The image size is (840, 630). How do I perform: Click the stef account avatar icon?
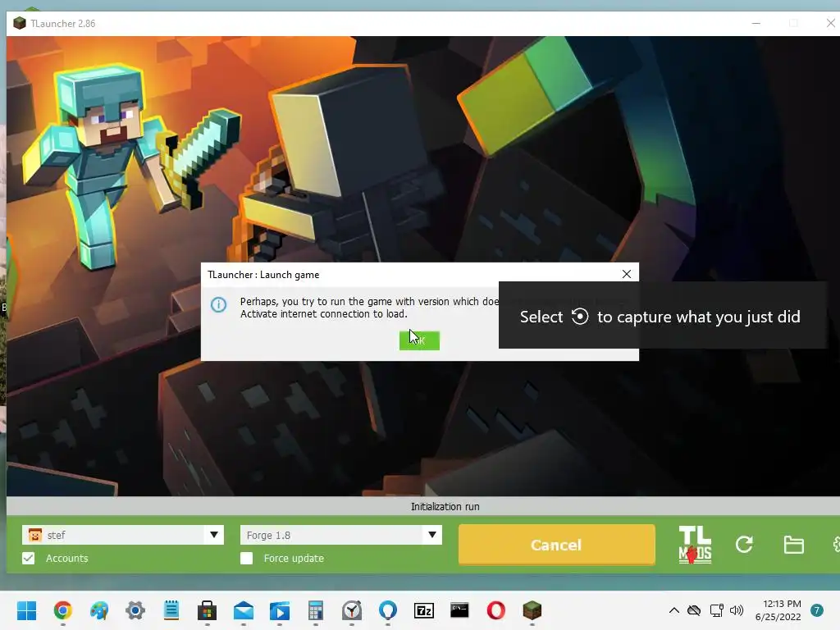pos(34,535)
